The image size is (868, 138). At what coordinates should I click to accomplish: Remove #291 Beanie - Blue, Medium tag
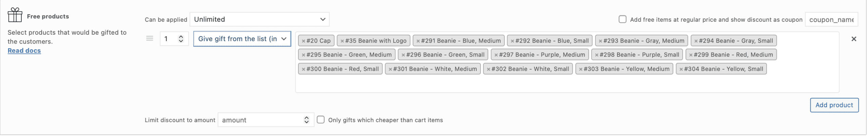418,41
